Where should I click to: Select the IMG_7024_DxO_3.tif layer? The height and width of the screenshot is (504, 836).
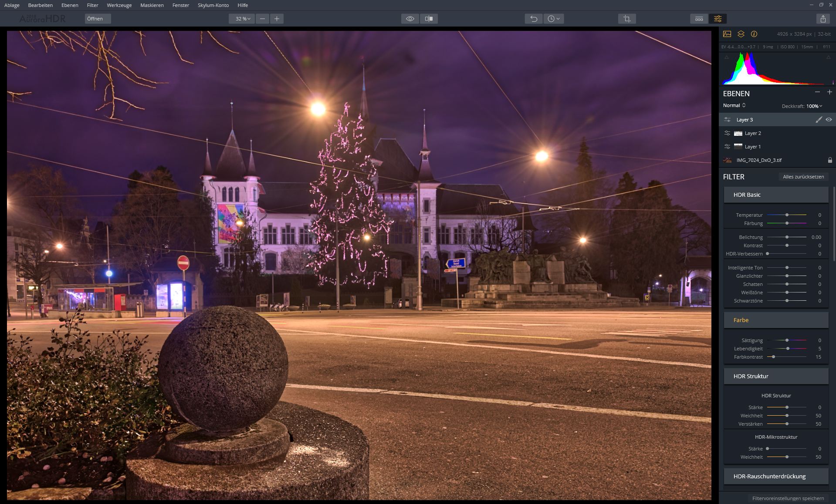777,160
